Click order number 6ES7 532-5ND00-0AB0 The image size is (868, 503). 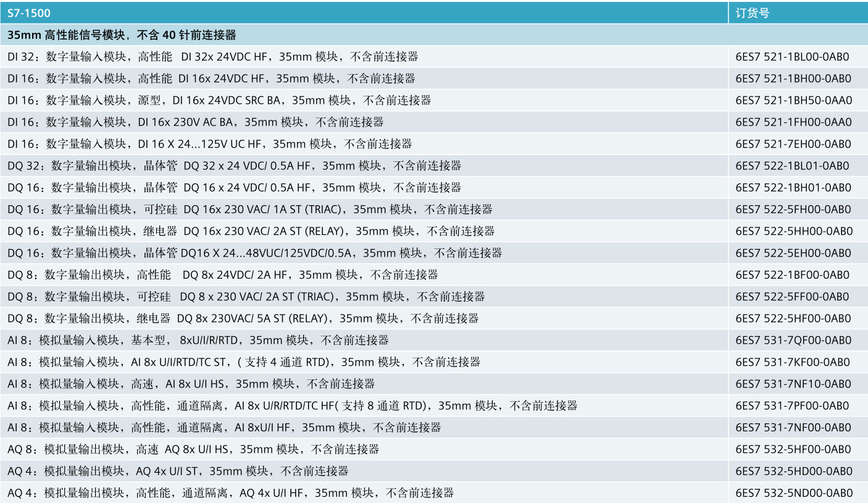pyautogui.click(x=794, y=493)
